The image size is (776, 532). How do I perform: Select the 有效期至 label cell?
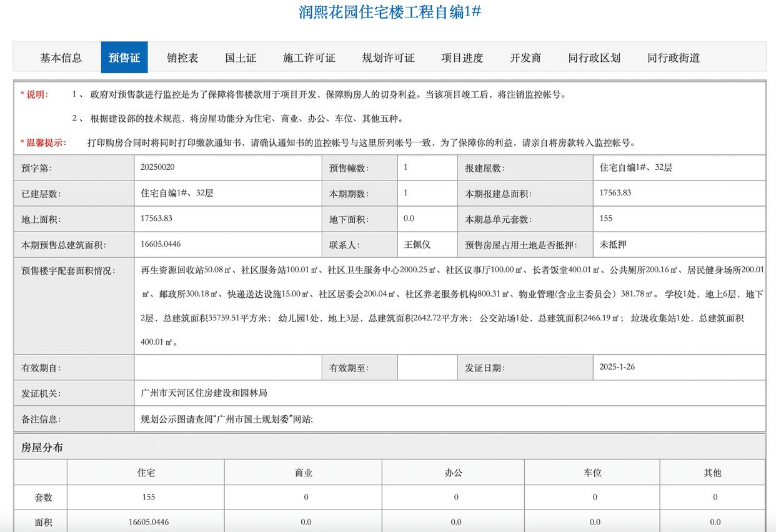click(360, 368)
